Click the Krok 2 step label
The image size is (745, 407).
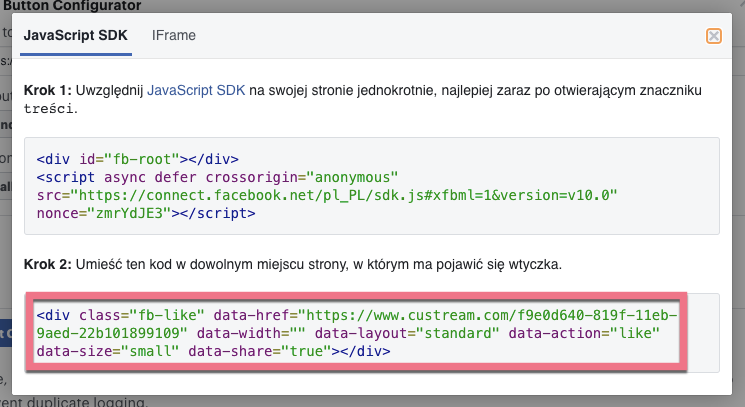47,264
